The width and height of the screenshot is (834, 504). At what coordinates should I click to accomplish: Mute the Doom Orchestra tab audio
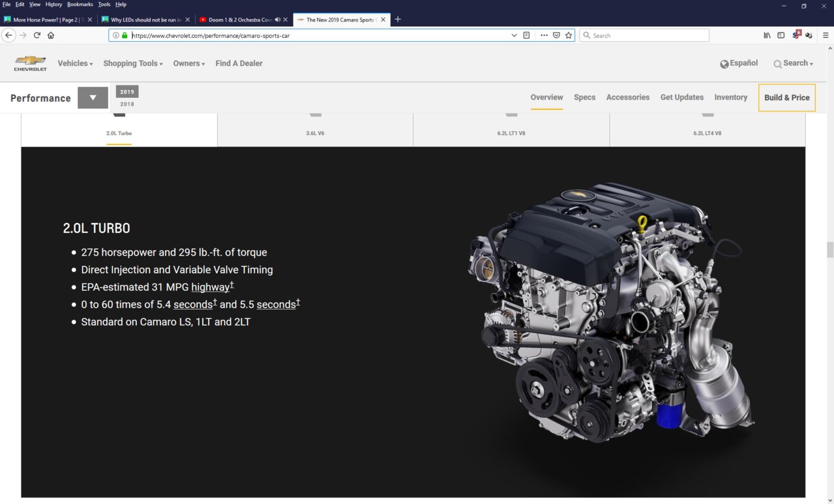coord(278,20)
